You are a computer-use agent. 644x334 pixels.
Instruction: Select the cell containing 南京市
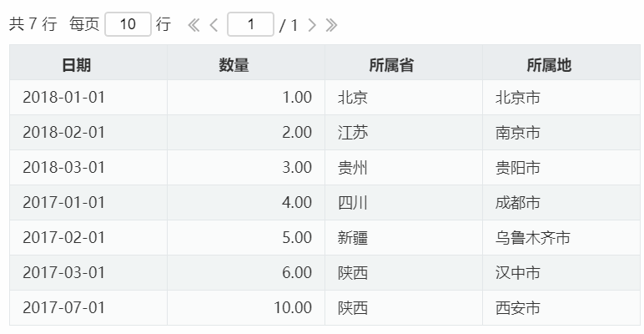tap(561, 133)
